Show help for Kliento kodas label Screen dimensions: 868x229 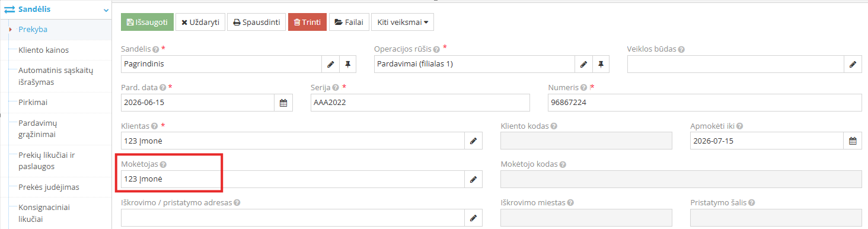pos(553,126)
